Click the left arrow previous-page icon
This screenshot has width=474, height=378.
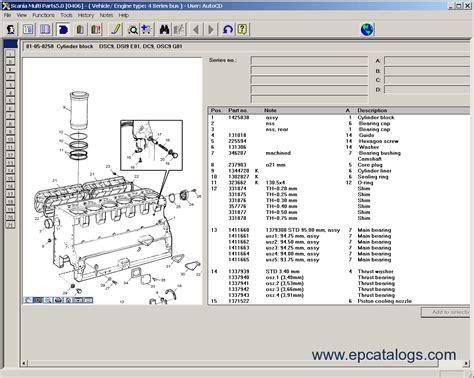tap(196, 30)
